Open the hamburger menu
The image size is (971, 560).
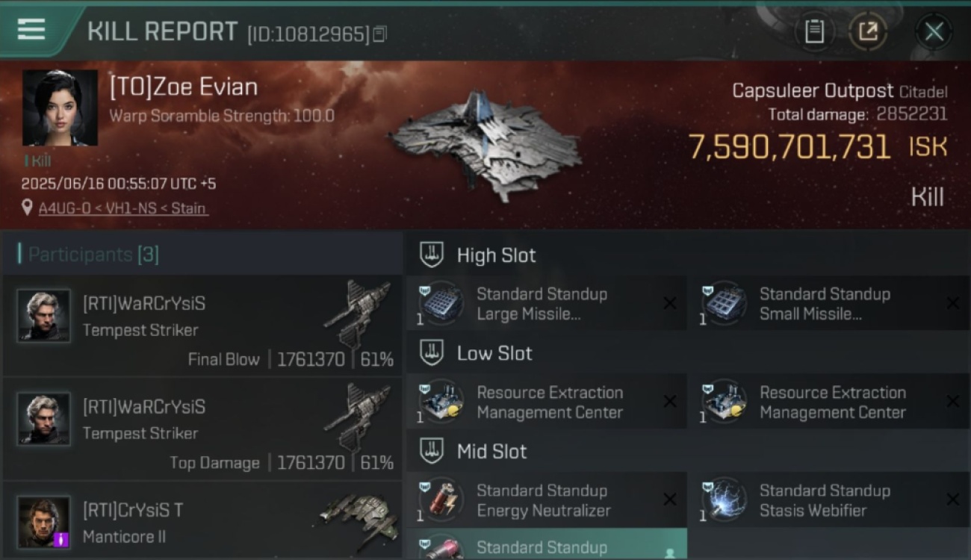pos(31,29)
